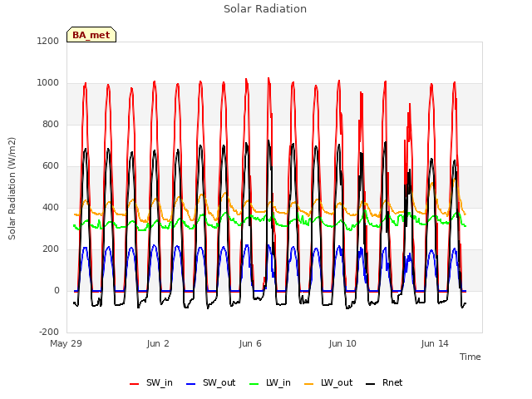Click the 1200 y-axis tick label
This screenshot has width=532, height=399.
pyautogui.click(x=48, y=41)
